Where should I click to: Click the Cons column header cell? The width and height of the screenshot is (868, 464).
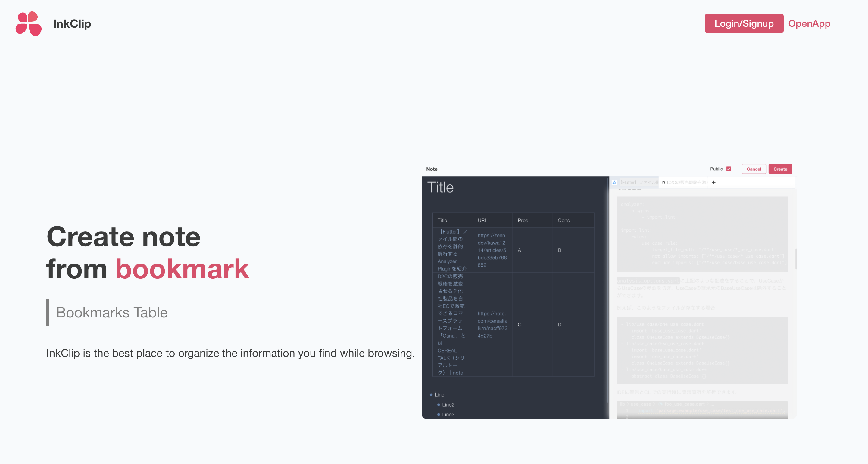tap(564, 221)
